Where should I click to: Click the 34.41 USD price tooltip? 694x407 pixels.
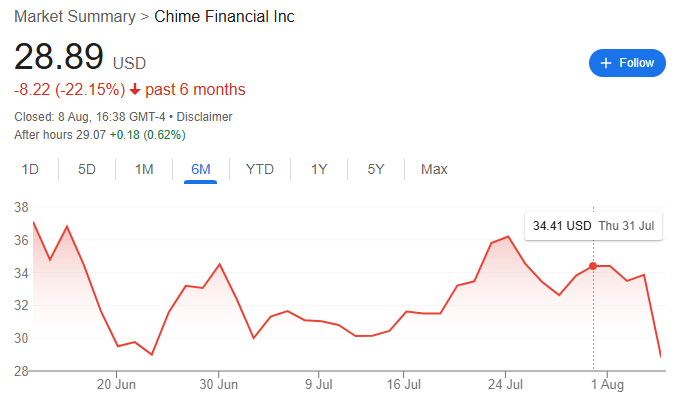pos(593,226)
